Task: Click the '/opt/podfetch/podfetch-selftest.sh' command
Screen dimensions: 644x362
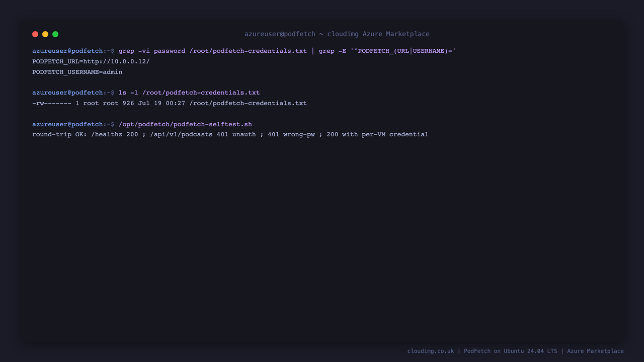Action: click(185, 124)
